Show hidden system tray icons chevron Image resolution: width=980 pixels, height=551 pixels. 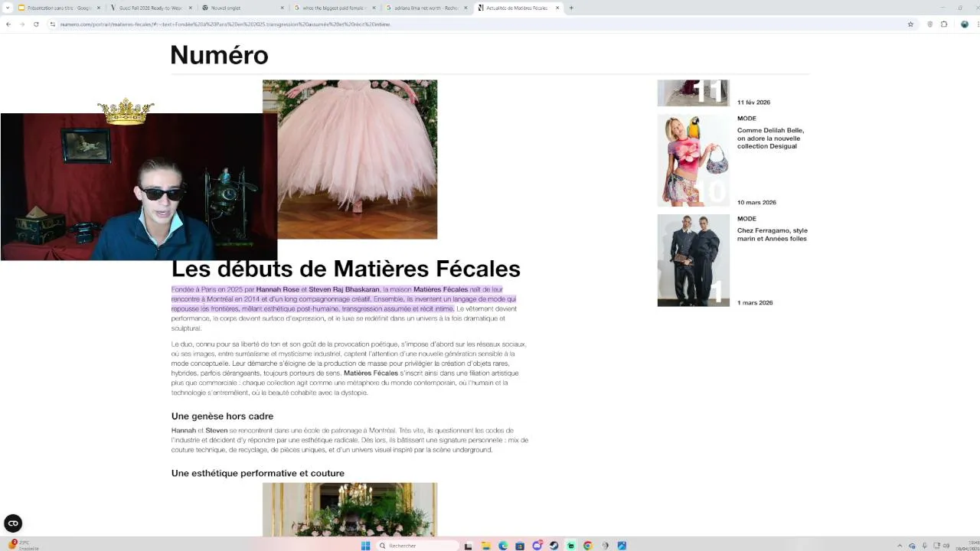[900, 546]
